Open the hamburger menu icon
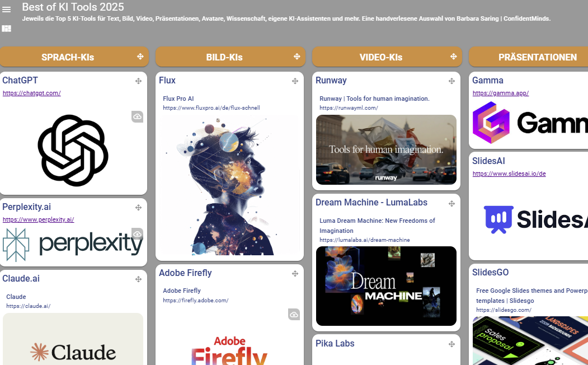588x365 pixels. coord(6,10)
